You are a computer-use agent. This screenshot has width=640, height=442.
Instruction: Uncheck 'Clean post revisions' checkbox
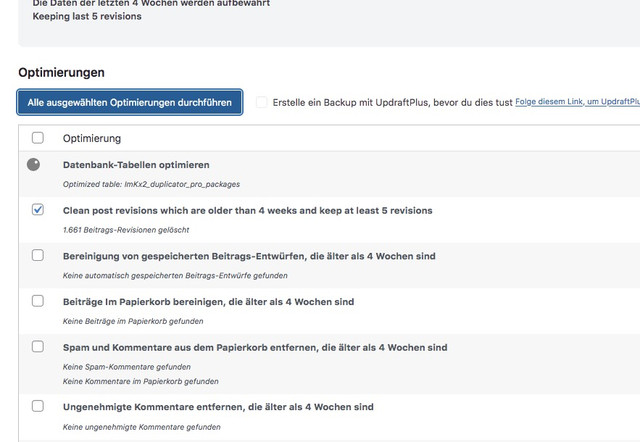pyautogui.click(x=38, y=210)
